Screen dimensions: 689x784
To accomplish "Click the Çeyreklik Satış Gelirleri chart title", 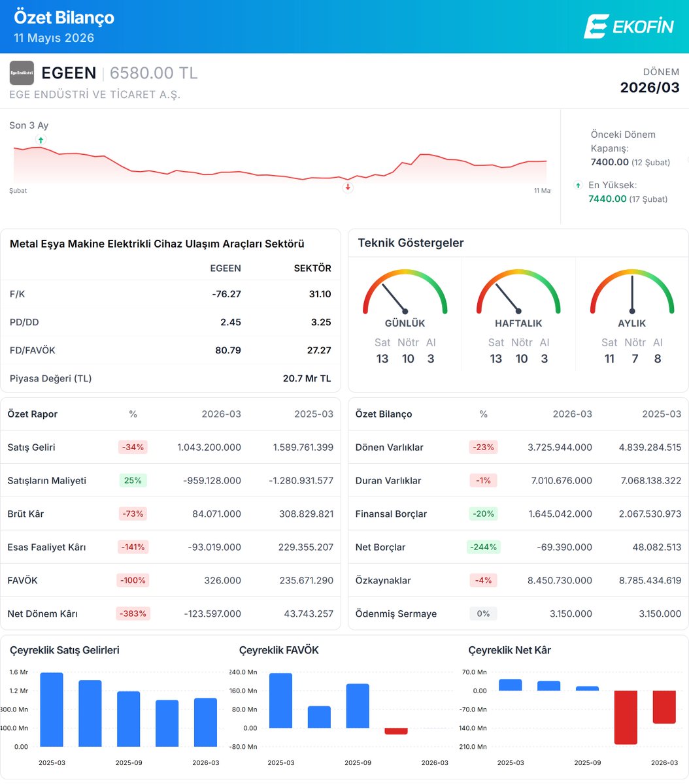I will [x=65, y=650].
